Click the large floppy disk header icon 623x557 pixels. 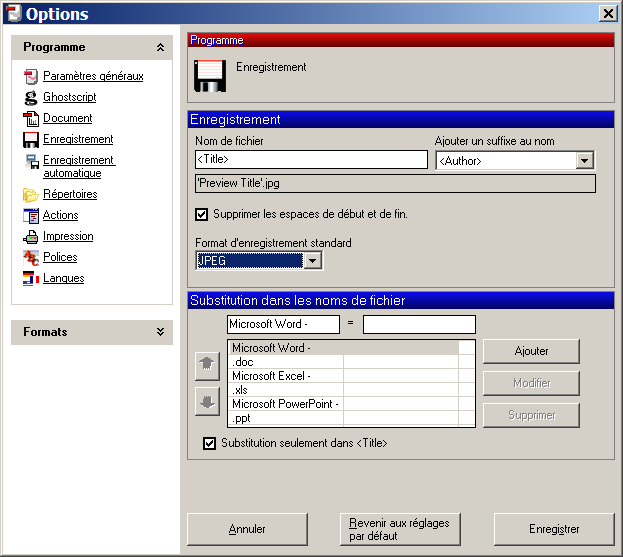[x=210, y=75]
